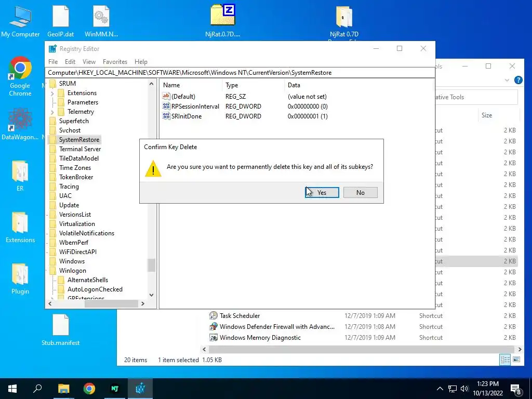The height and width of the screenshot is (399, 532).
Task: Click the registry tree scroll up arrow
Action: (151, 84)
